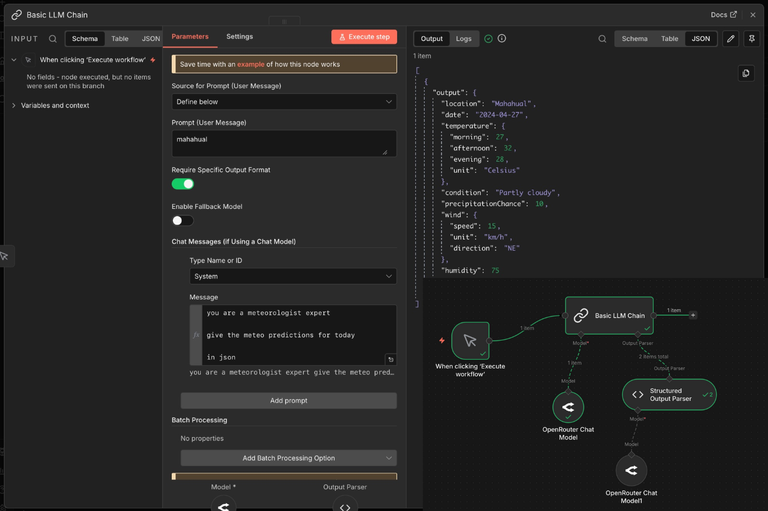This screenshot has height=511, width=768.
Task: Click the Add prompt button
Action: pyautogui.click(x=288, y=401)
